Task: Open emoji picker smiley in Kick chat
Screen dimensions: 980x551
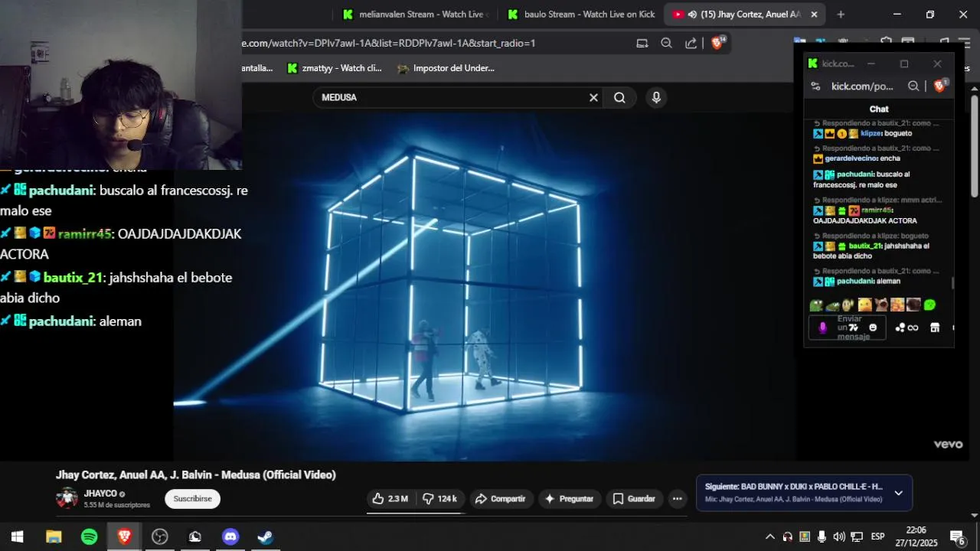Action: [x=873, y=328]
